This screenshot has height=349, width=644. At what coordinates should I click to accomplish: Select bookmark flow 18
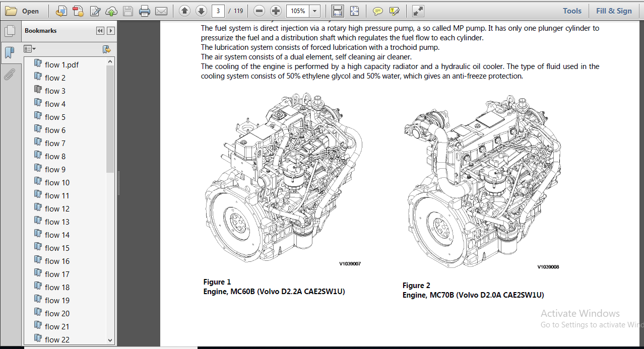tap(57, 287)
